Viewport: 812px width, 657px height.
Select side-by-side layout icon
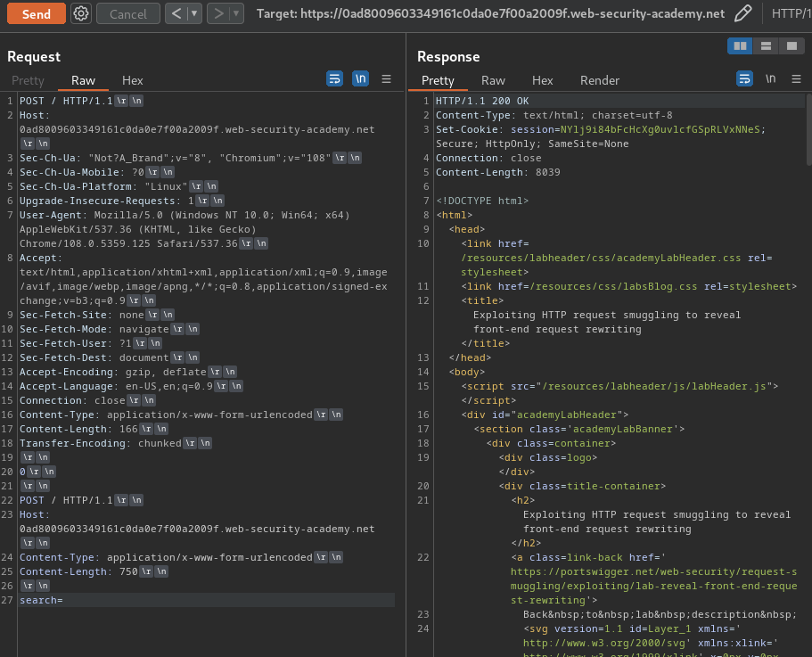(x=740, y=46)
